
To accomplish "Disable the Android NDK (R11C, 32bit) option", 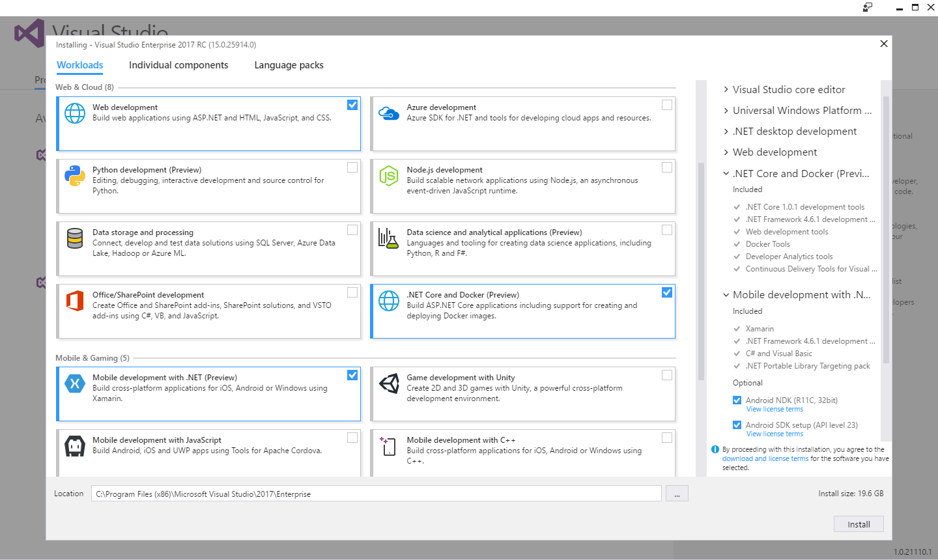I will click(737, 400).
